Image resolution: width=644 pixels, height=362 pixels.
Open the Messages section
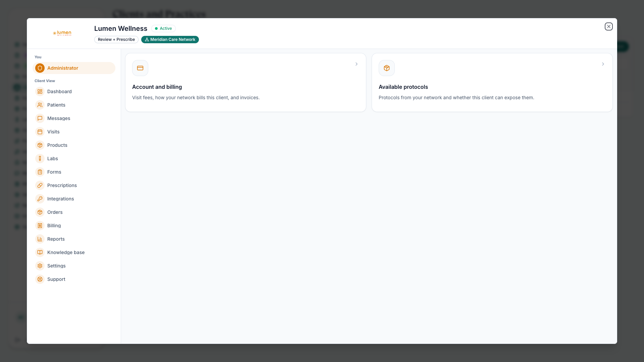[x=74, y=118]
